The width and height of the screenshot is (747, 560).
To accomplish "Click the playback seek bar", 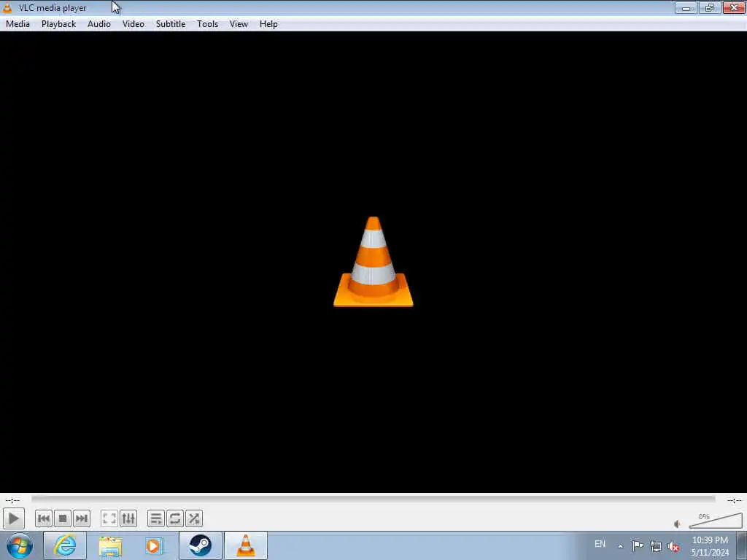I will (373, 499).
